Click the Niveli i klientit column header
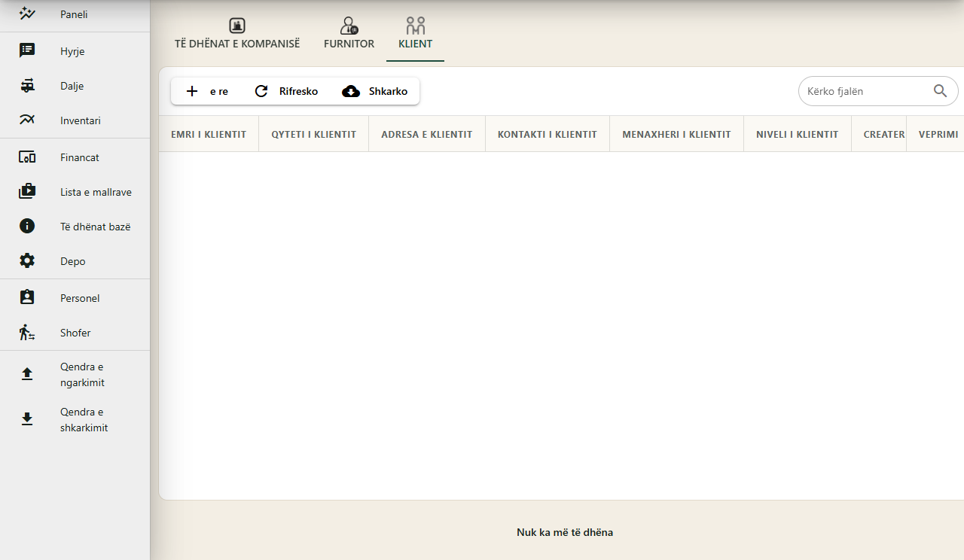This screenshot has height=560, width=964. tap(798, 134)
